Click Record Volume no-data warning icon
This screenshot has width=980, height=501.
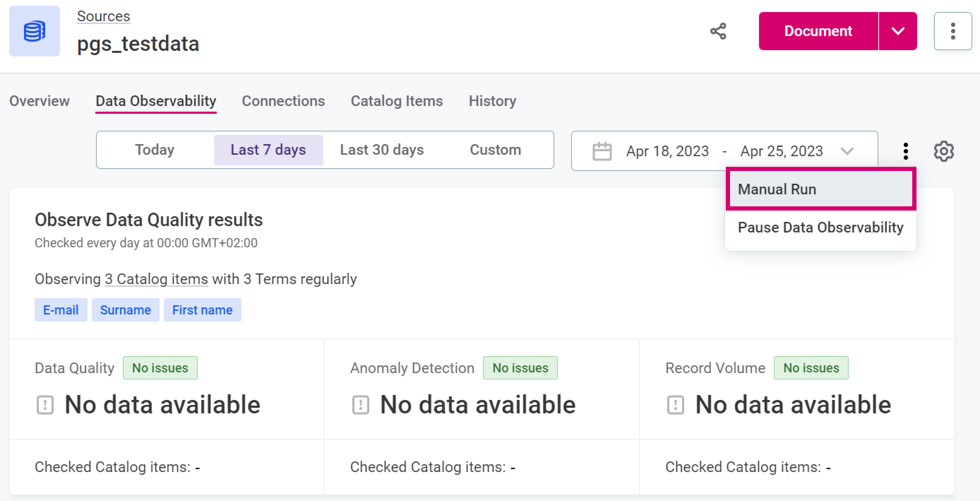(675, 404)
